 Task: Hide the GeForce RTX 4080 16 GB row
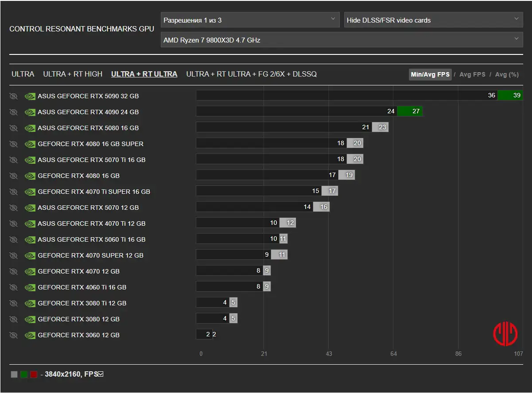point(13,176)
